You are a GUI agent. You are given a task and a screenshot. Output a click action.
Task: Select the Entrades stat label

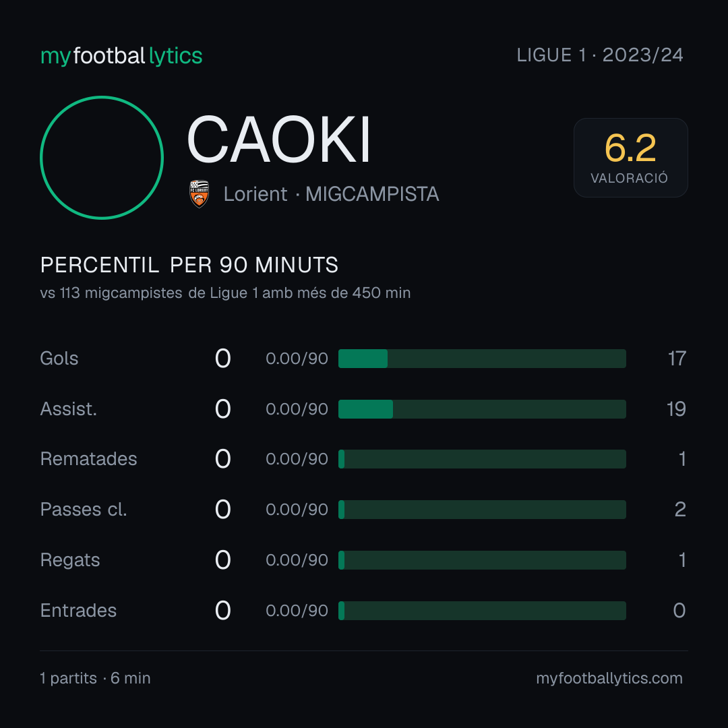78,611
